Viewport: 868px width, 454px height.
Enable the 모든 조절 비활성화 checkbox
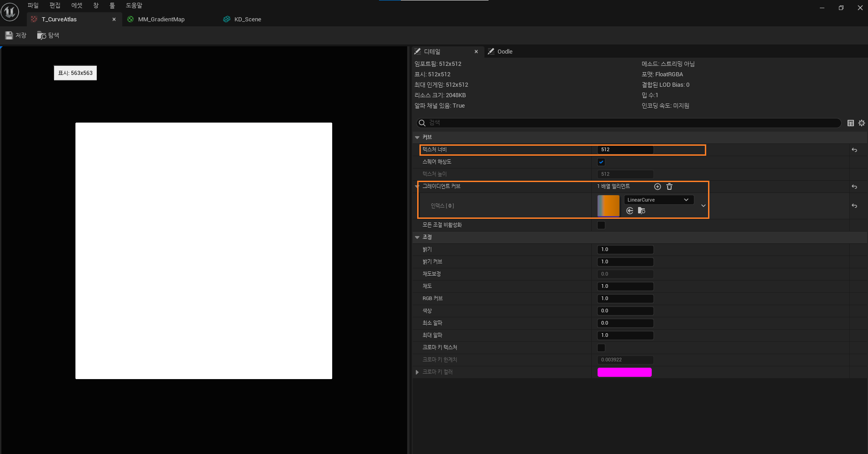(x=601, y=225)
